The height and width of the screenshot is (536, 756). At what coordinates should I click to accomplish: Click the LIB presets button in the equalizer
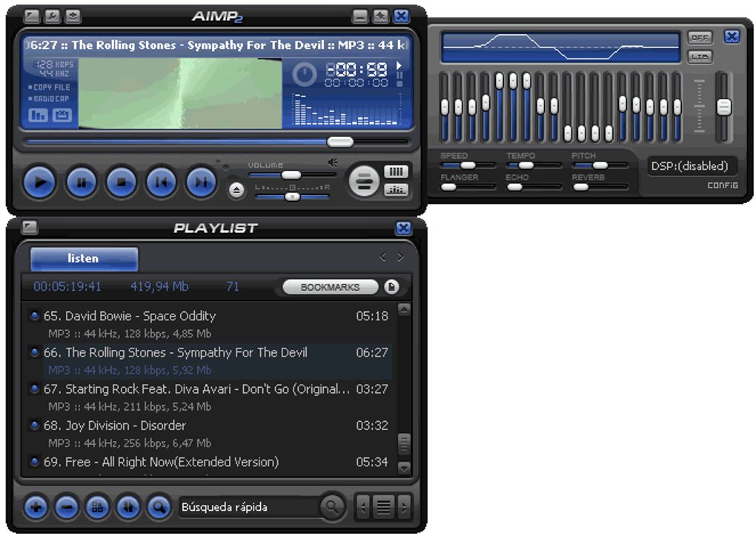point(700,57)
